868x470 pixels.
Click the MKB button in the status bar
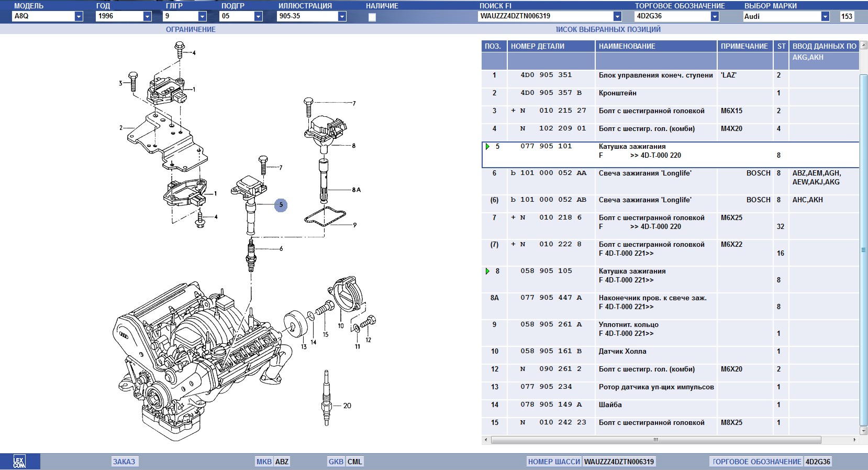point(264,462)
